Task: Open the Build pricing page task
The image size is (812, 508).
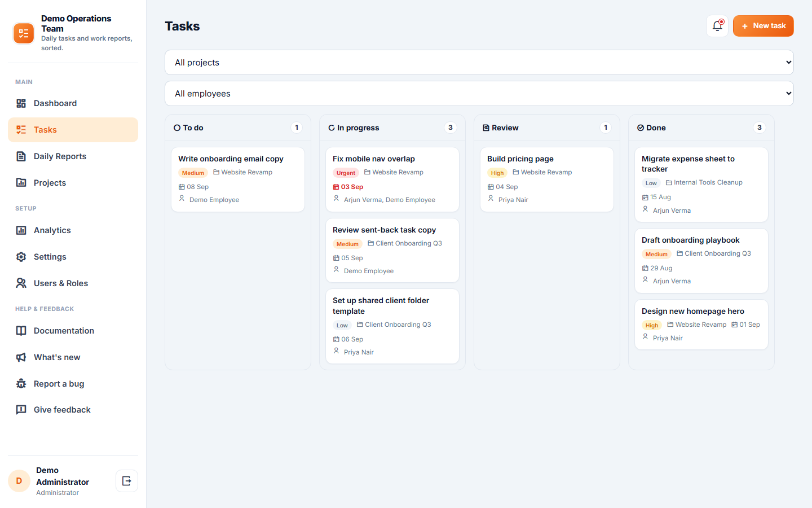Action: 547,179
